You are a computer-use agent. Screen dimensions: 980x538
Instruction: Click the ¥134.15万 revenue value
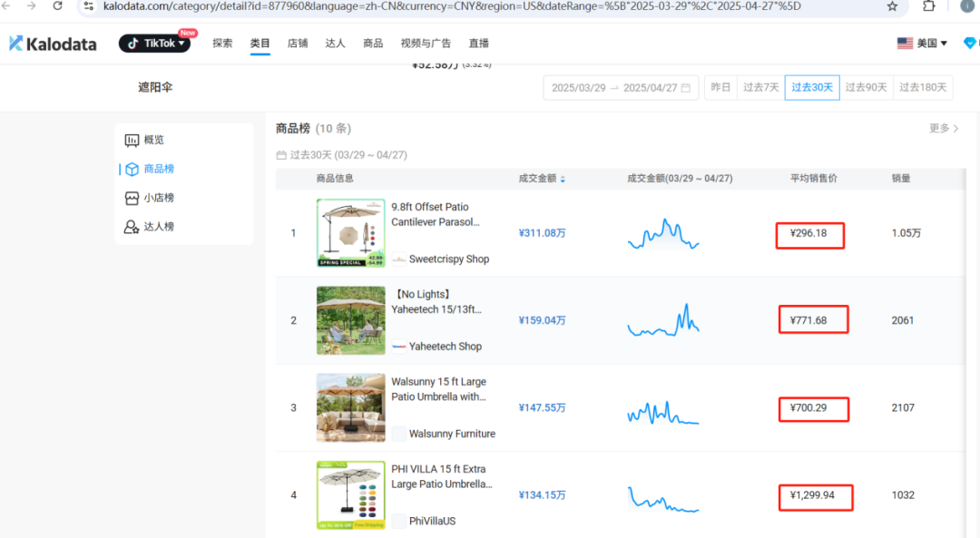point(542,495)
